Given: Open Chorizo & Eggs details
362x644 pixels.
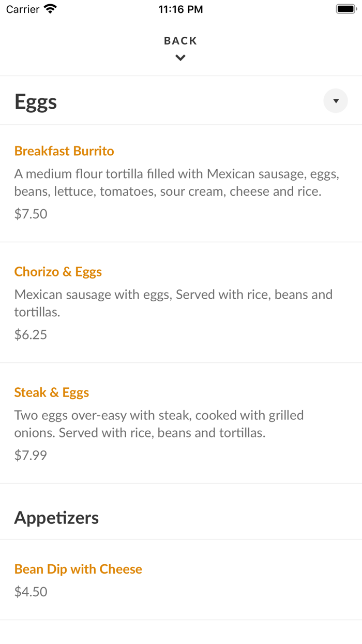Looking at the screenshot, I should 57,272.
